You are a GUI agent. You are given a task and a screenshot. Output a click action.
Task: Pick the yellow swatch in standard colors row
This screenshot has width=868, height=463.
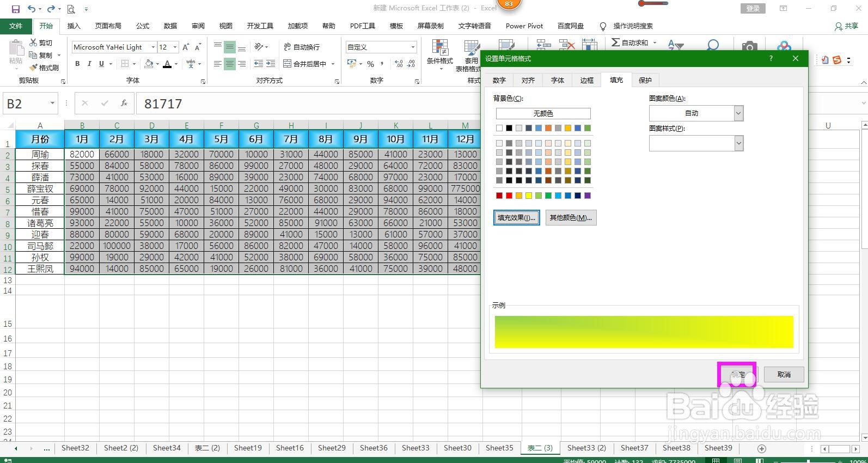point(529,195)
